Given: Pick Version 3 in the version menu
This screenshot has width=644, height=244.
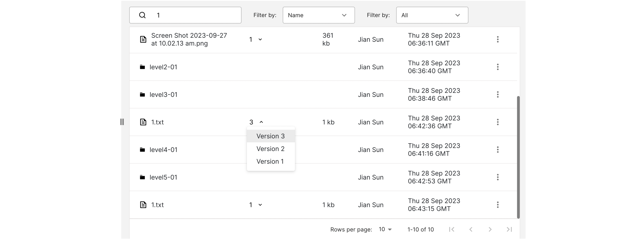Looking at the screenshot, I should pyautogui.click(x=270, y=136).
